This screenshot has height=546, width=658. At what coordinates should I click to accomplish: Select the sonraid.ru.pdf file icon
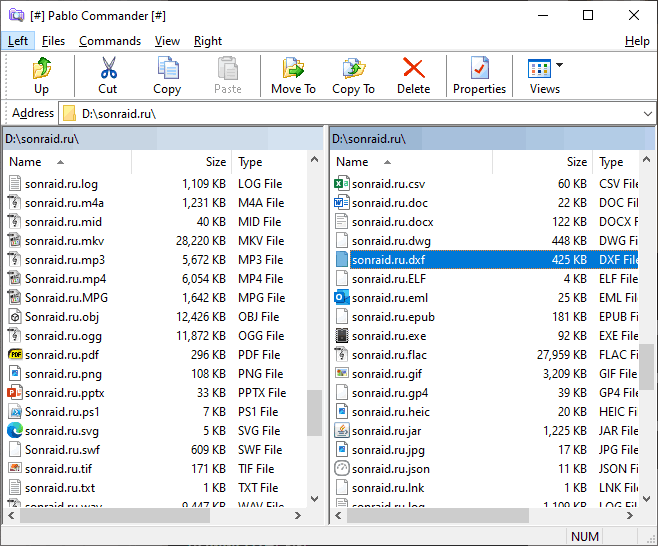[15, 355]
